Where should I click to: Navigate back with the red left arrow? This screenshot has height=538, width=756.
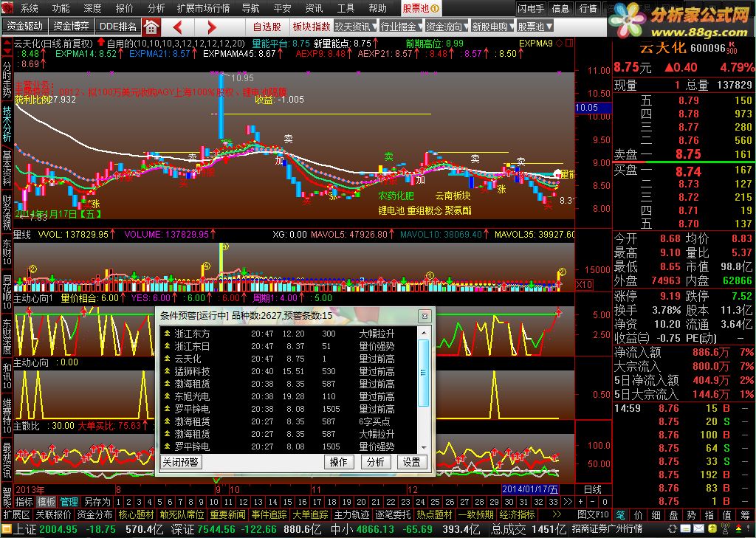tap(177, 27)
